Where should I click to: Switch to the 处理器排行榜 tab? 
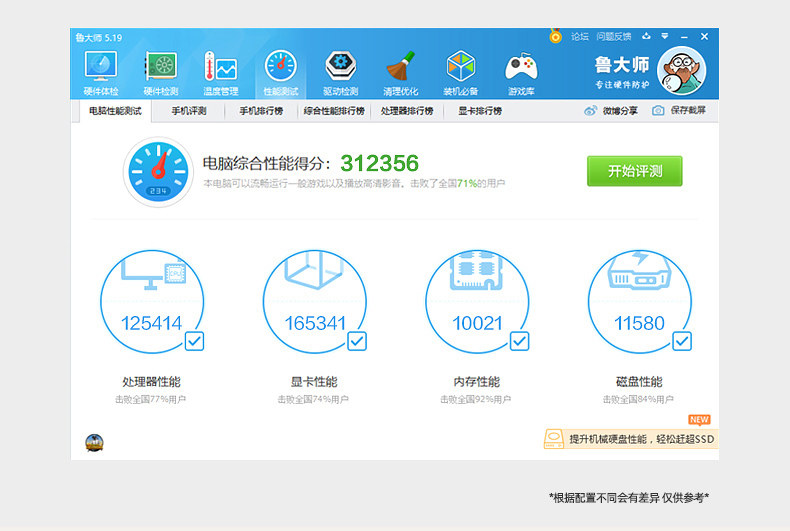(x=407, y=111)
